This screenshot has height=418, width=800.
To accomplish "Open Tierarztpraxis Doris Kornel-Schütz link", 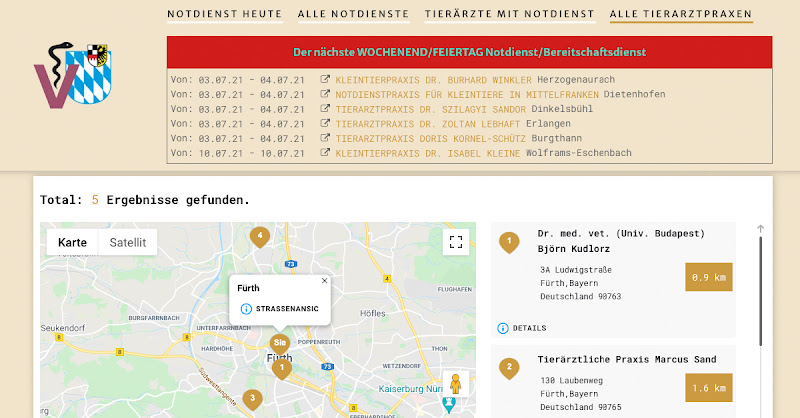I will pos(430,138).
